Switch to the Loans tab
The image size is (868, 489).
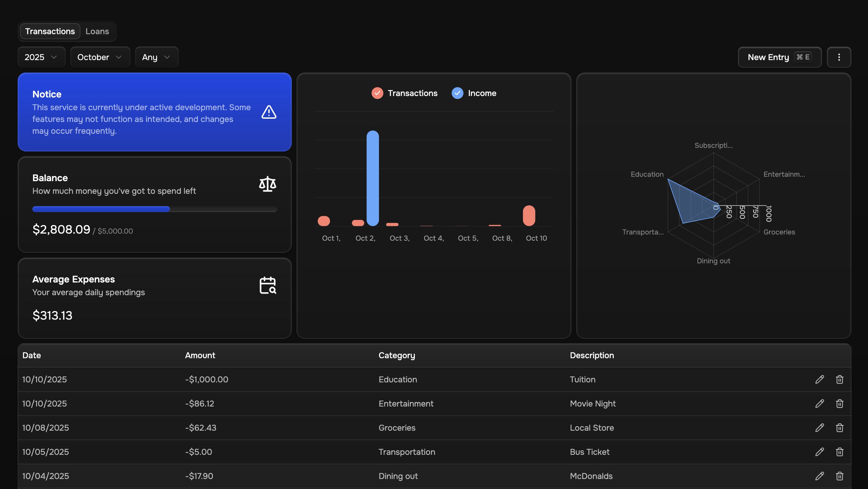click(x=97, y=31)
